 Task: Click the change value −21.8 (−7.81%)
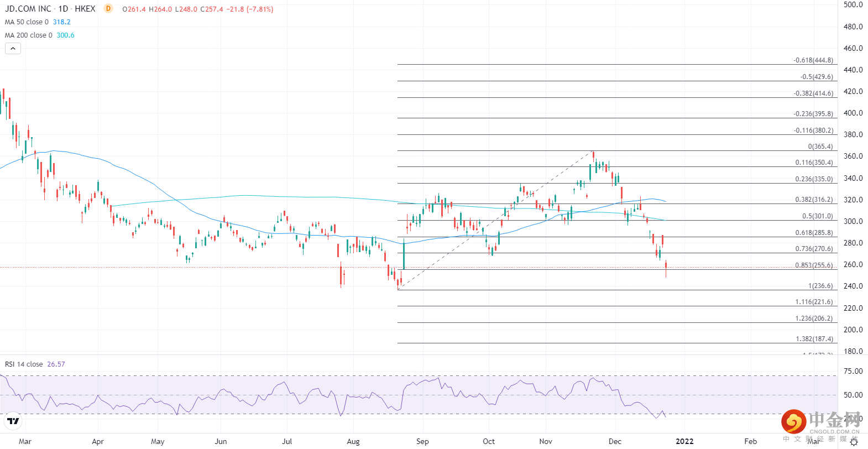coord(250,9)
